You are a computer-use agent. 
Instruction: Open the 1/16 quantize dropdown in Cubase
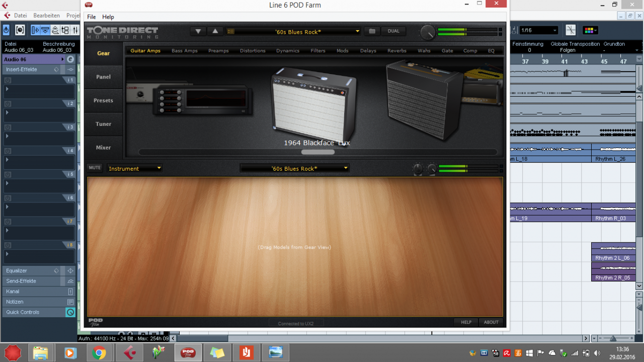pyautogui.click(x=539, y=30)
